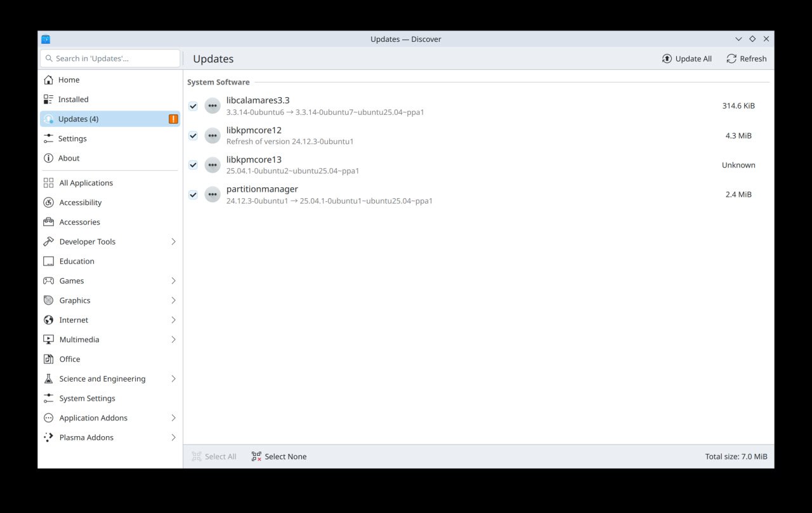Click the Education board icon
The height and width of the screenshot is (513, 812).
[48, 262]
